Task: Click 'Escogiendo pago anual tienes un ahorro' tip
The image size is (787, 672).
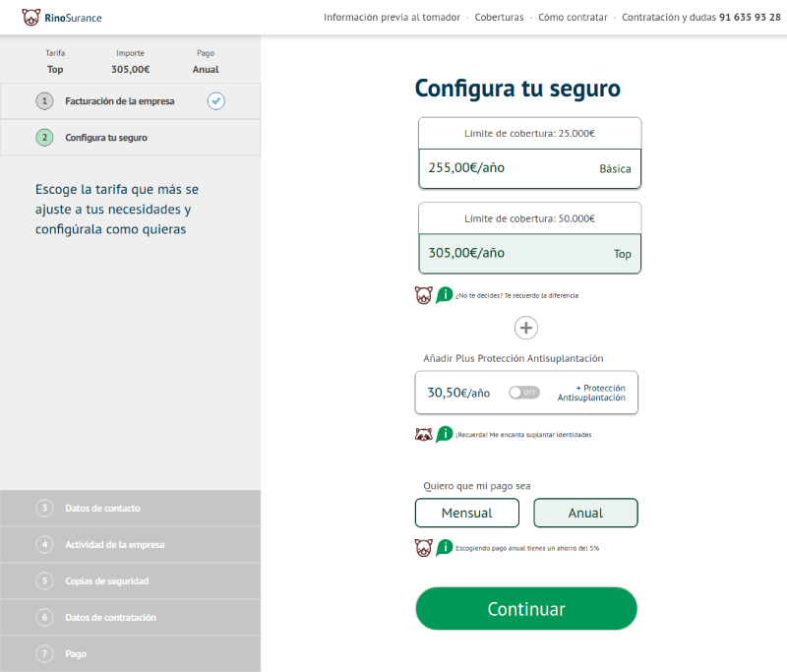Action: pos(527,548)
